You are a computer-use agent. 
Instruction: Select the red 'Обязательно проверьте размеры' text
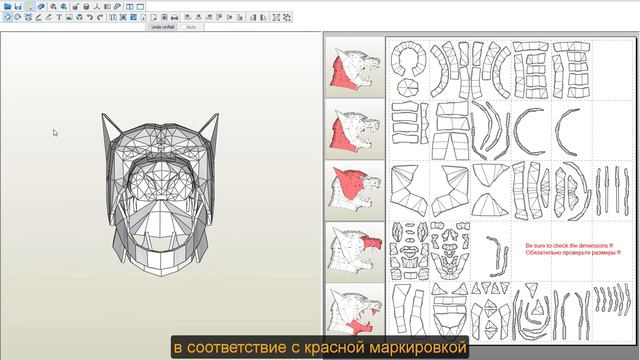pos(573,253)
